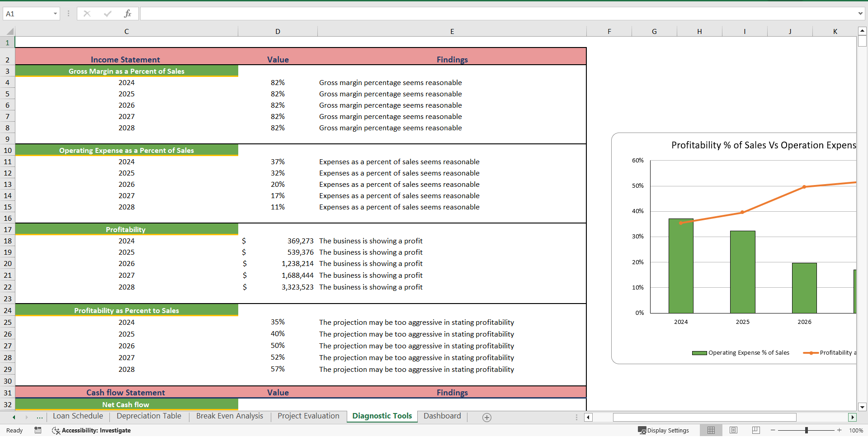868x437 pixels.
Task: Click the horizontal scrollbar thumb
Action: [x=704, y=417]
